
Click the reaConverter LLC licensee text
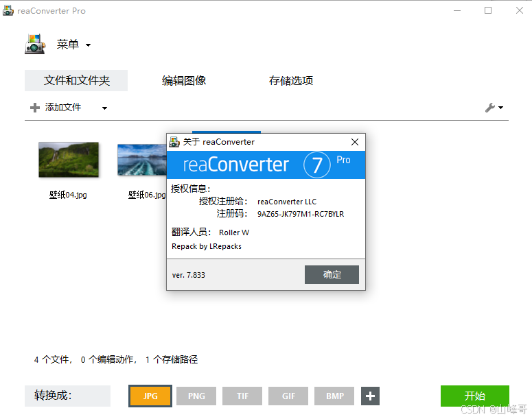(287, 202)
